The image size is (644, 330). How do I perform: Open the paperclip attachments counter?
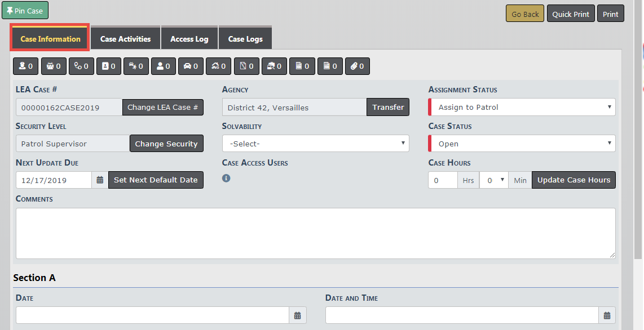pyautogui.click(x=357, y=66)
